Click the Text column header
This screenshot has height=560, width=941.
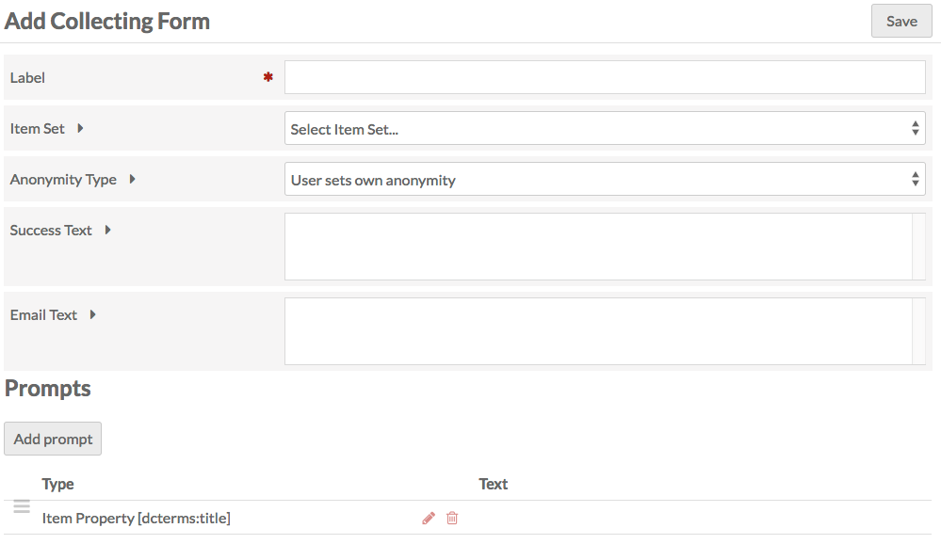[494, 484]
